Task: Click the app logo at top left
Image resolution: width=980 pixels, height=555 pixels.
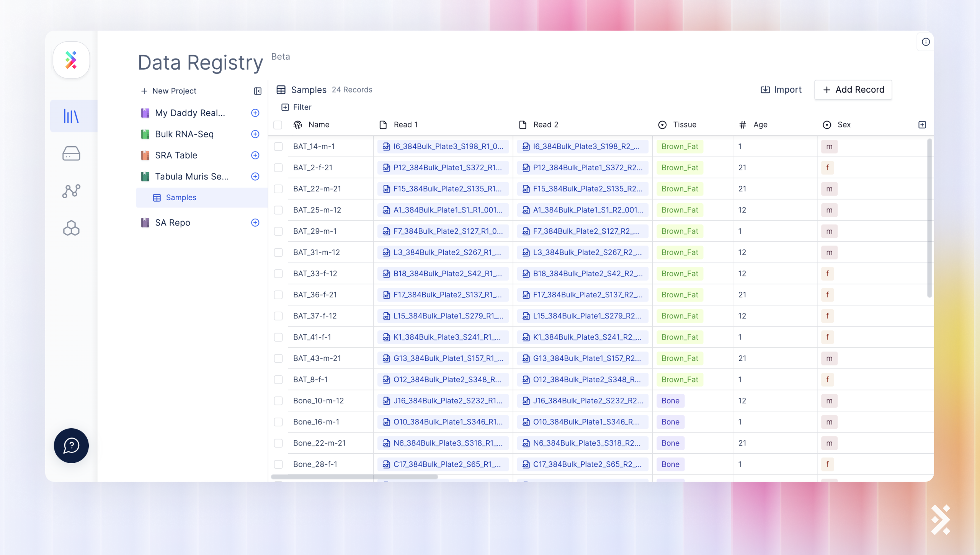Action: point(71,60)
